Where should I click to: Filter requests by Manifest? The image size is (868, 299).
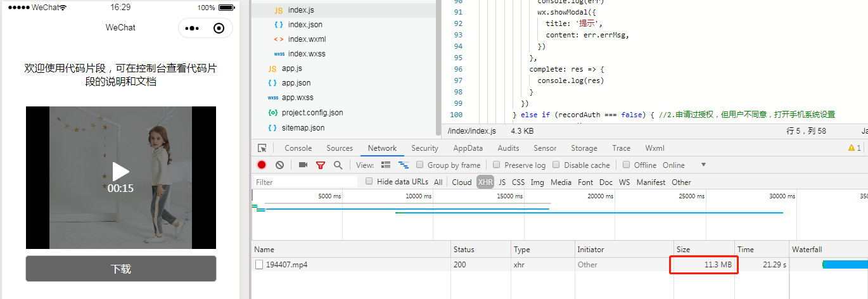coord(651,182)
